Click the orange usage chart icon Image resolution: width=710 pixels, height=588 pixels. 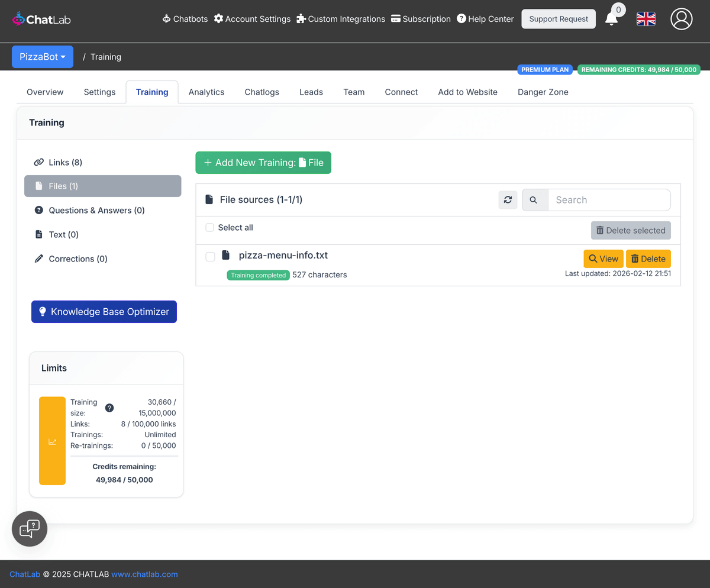click(x=52, y=441)
